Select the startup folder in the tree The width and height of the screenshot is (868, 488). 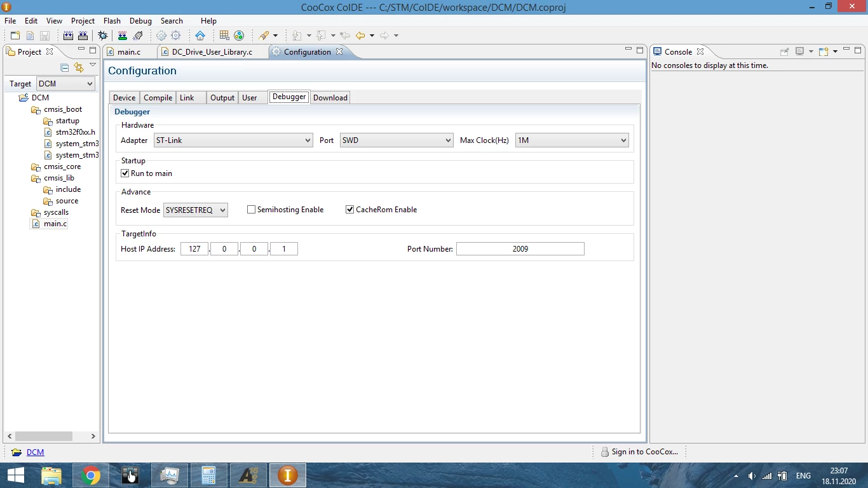67,121
